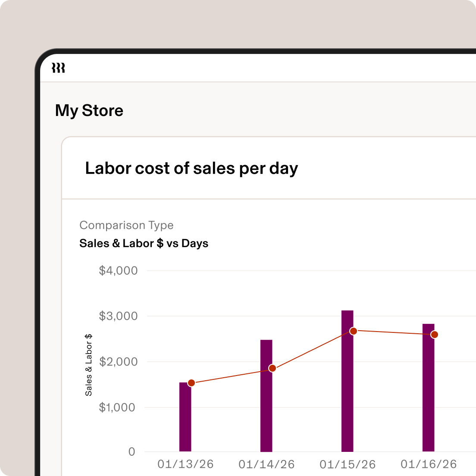The height and width of the screenshot is (476, 476).
Task: Click the Labor cost of sales per day header
Action: [191, 168]
